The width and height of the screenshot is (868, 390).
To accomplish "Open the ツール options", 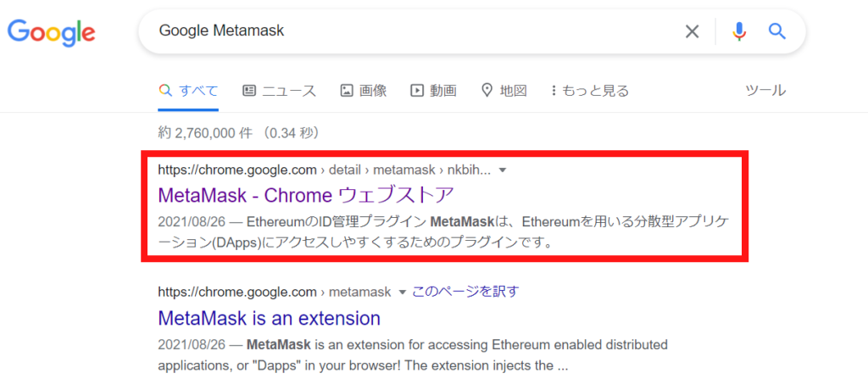I will click(x=765, y=91).
